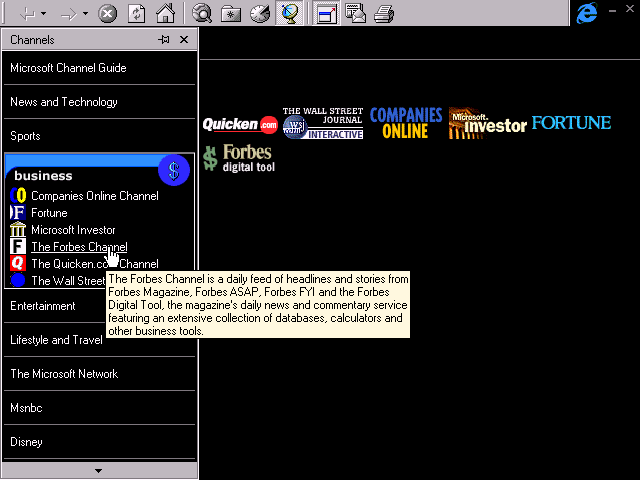Click the FORTUNE logo
The image size is (640, 480).
point(571,122)
